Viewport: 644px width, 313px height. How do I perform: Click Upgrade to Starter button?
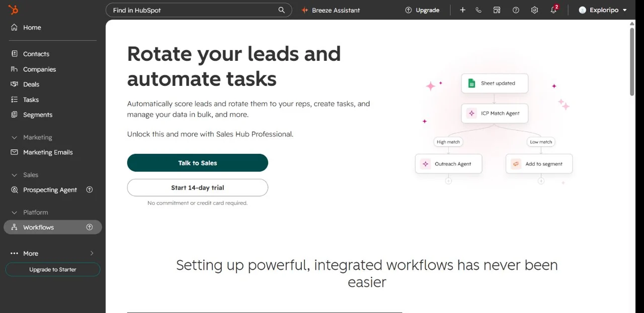click(x=53, y=269)
